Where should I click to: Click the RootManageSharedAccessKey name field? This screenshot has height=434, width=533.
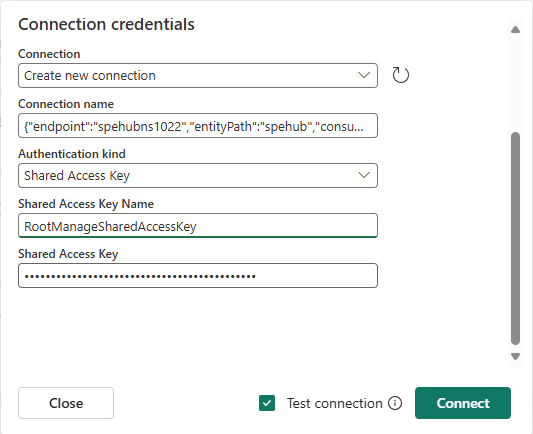[x=198, y=226]
